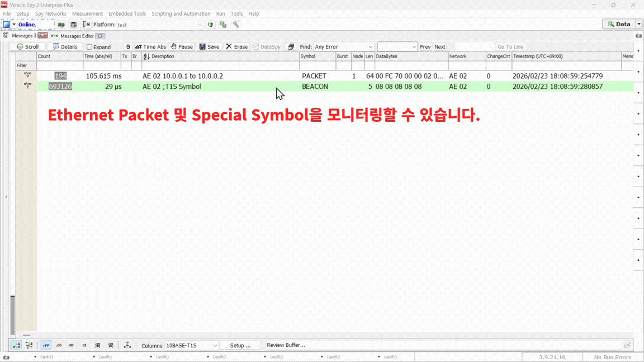
Task: Toggle Time Abs display mode
Action: [150, 47]
